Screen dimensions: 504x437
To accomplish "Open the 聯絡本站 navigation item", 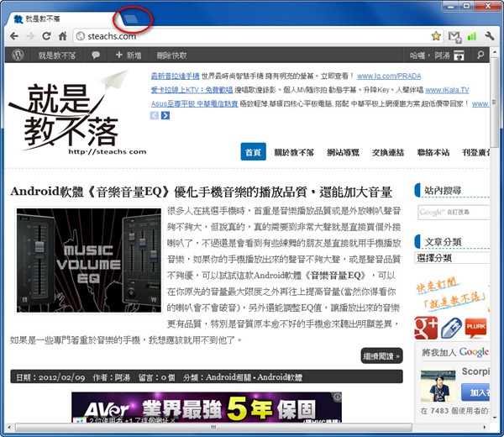I will (433, 152).
